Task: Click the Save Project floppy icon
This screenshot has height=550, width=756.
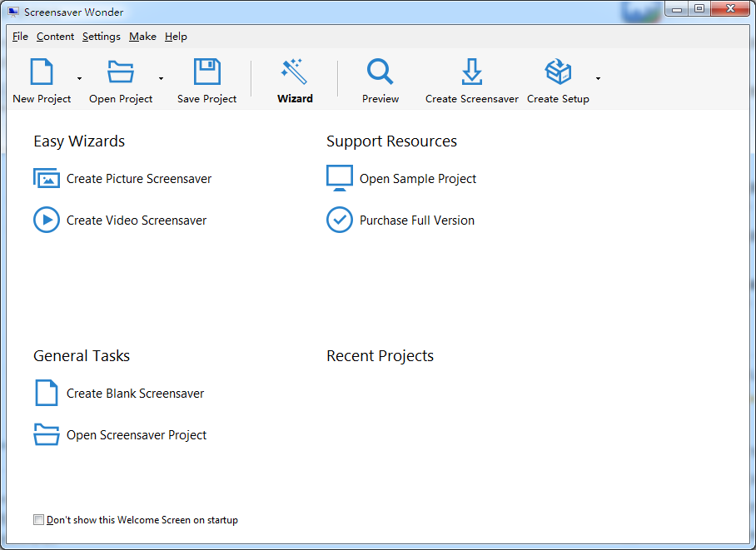Action: click(x=206, y=72)
